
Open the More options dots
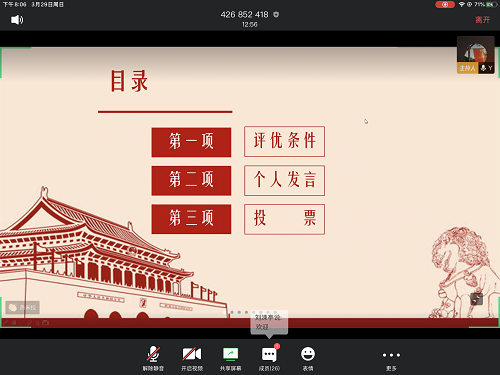click(x=391, y=359)
